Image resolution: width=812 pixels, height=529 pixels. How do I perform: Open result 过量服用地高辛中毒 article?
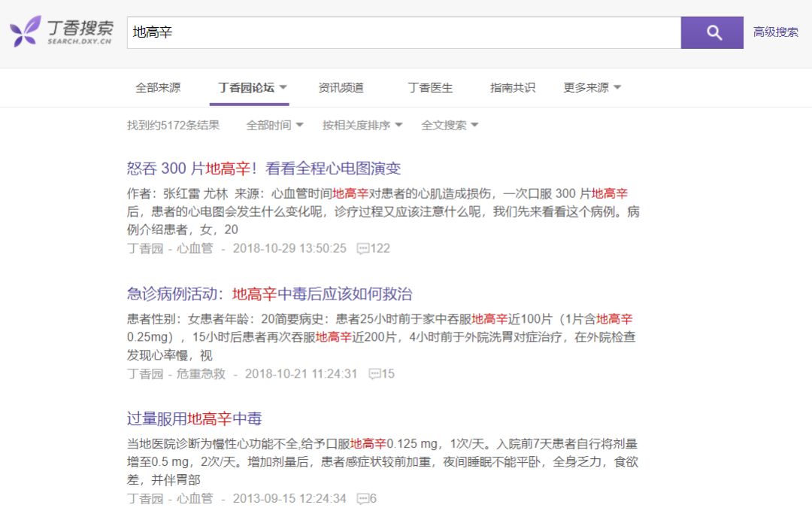point(194,418)
